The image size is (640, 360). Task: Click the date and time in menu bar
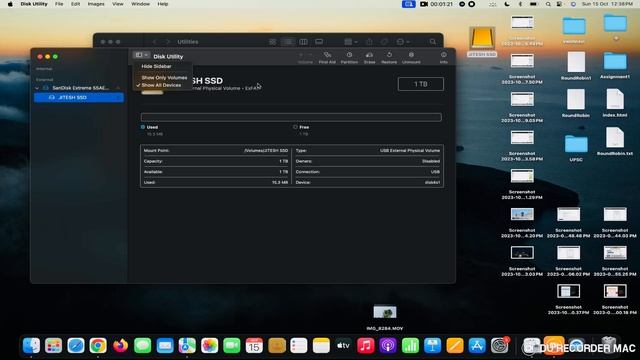point(607,4)
